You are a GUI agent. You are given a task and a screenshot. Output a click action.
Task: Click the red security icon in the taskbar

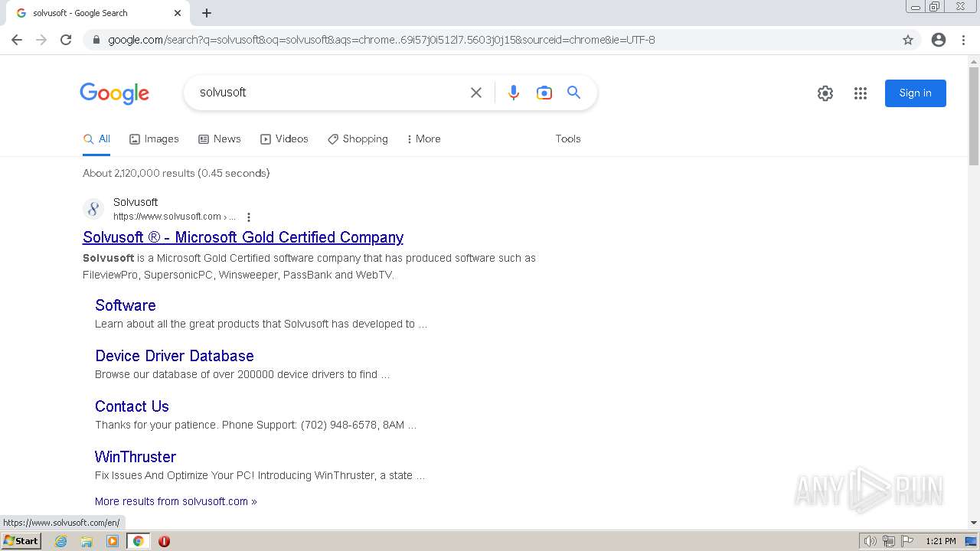click(x=164, y=541)
